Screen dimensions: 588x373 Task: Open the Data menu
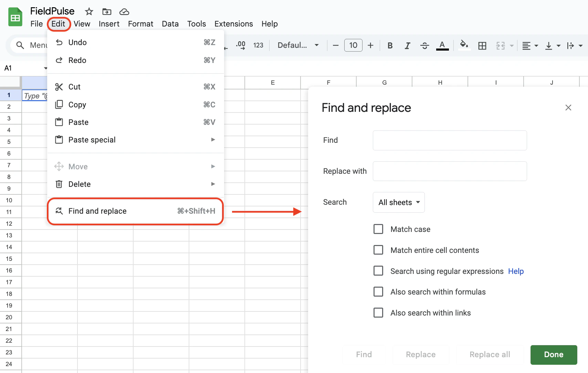pos(170,24)
